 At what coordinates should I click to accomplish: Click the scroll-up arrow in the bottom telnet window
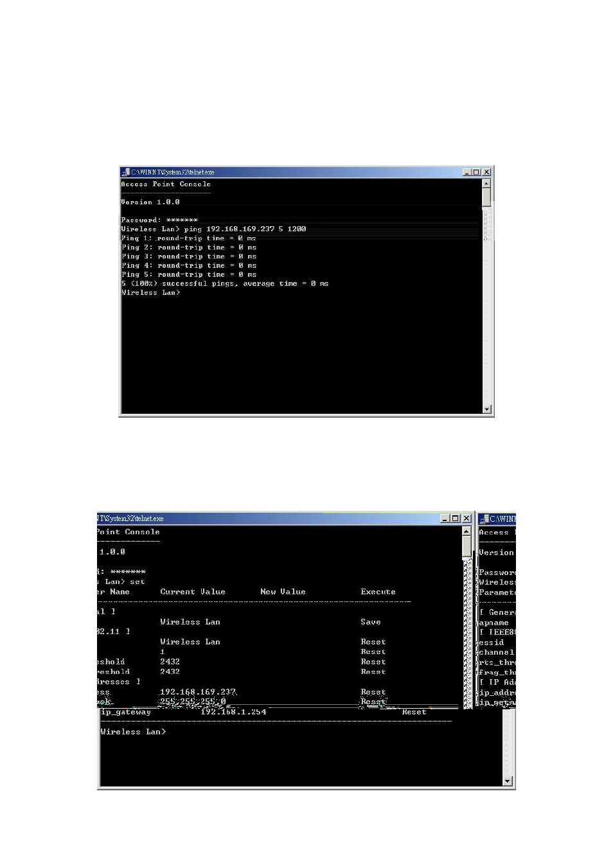466,531
